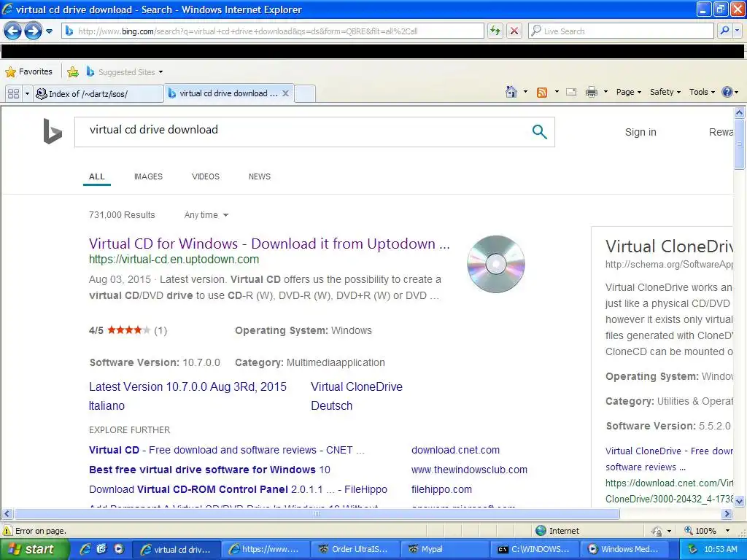Open Virtual CD for Windows Uptodown result
This screenshot has width=747, height=560.
(x=269, y=244)
